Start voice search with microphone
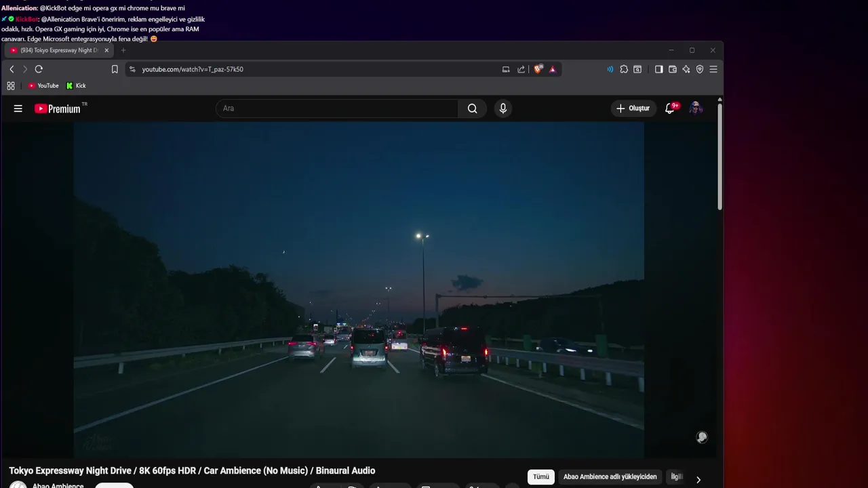Viewport: 868px width, 488px height. point(502,108)
